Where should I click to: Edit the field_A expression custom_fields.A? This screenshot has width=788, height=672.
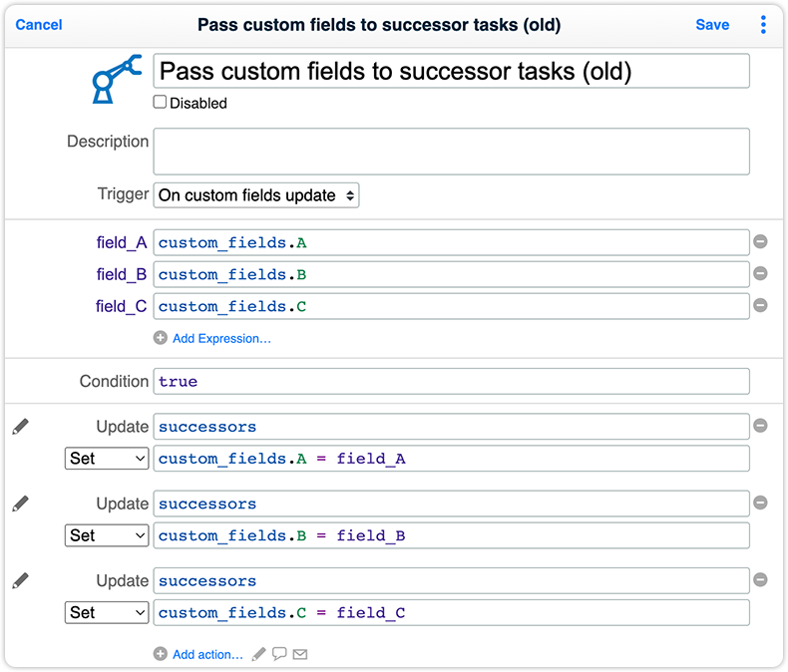(x=451, y=242)
